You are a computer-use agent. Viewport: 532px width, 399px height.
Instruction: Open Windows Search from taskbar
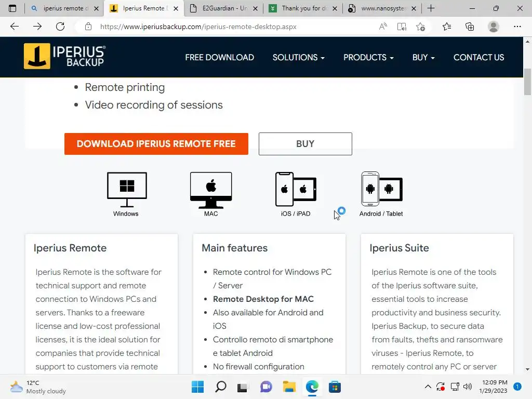click(x=220, y=387)
